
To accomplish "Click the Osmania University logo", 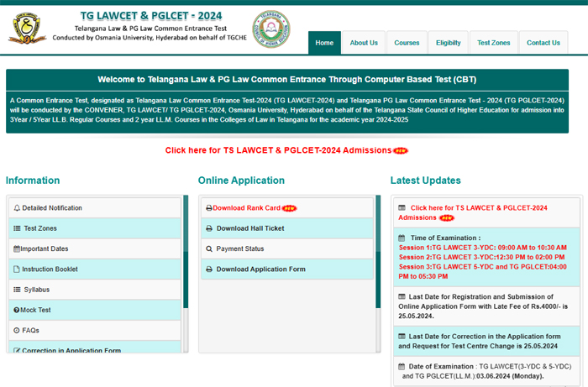I will 27,28.
